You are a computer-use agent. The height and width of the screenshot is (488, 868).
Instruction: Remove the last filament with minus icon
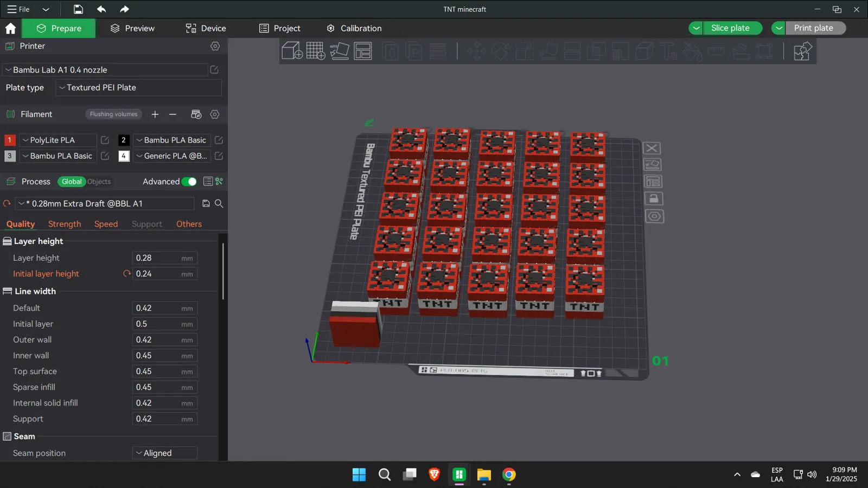pos(173,114)
